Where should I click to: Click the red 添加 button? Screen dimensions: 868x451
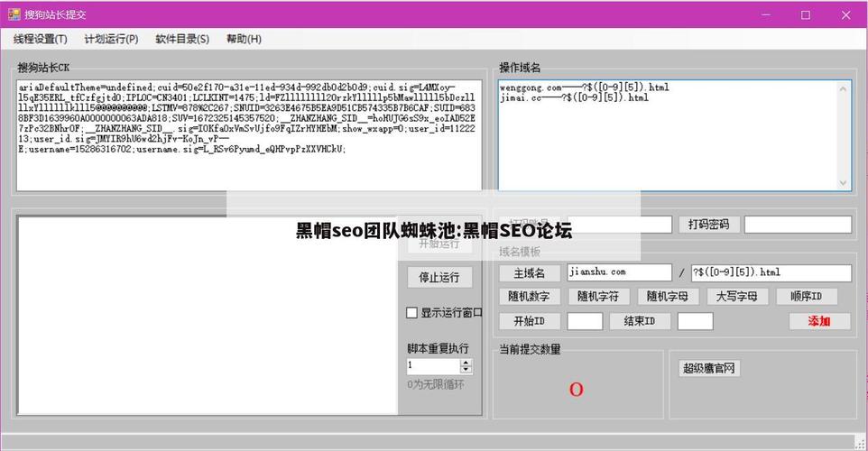pyautogui.click(x=819, y=321)
